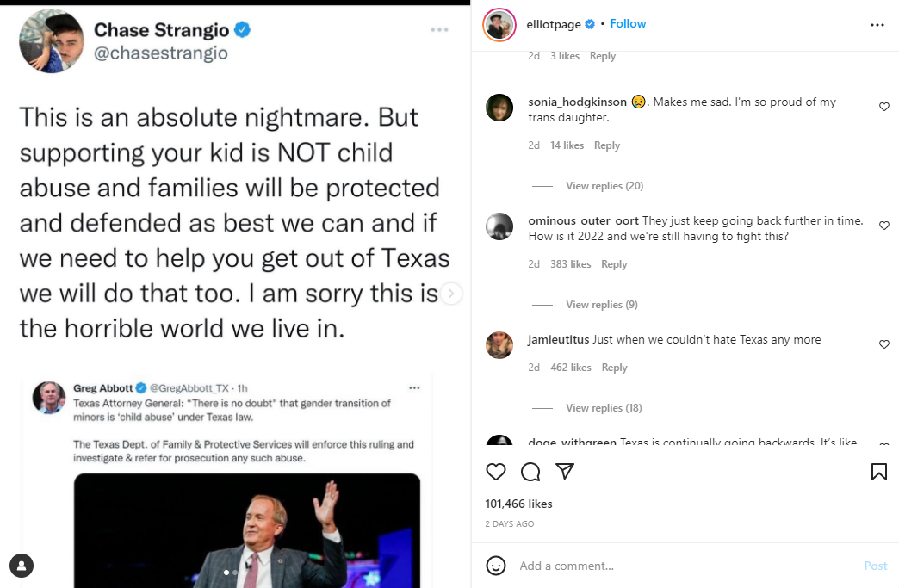This screenshot has height=588, width=899.
Task: Save post with the bookmark icon
Action: point(878,472)
